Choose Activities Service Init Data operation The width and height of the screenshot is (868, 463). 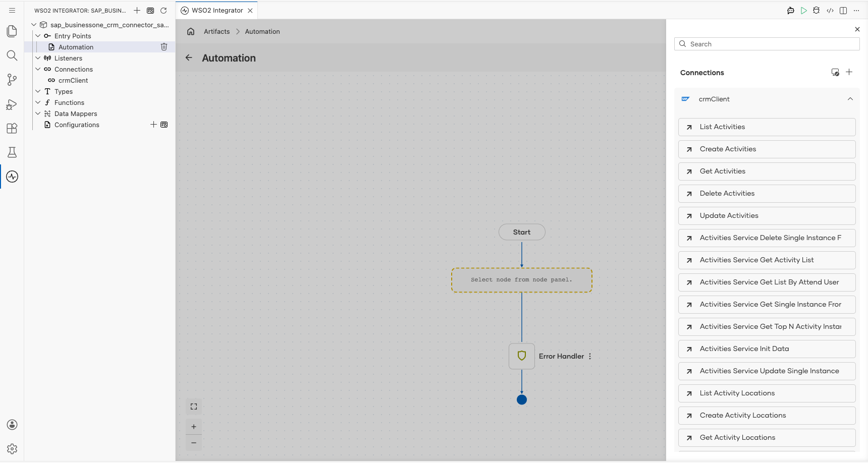767,349
